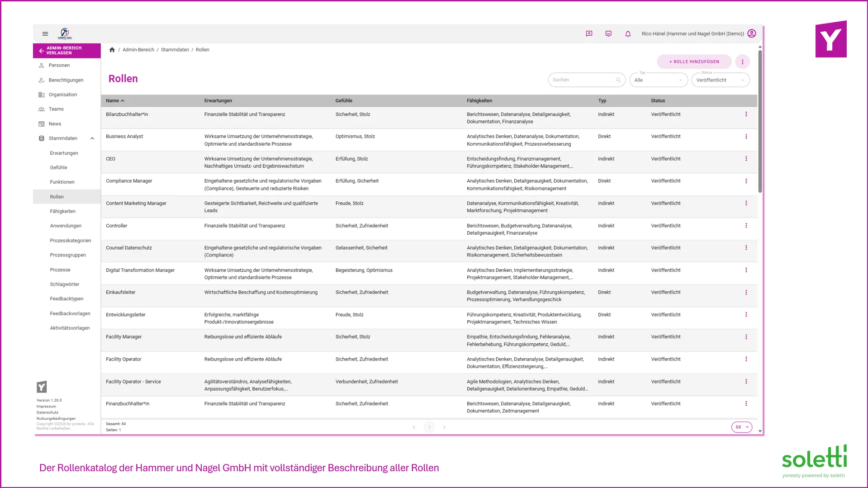Viewport: 868px width, 488px height.
Task: Open row menu for Counsel Datenschutz
Action: pyautogui.click(x=746, y=248)
